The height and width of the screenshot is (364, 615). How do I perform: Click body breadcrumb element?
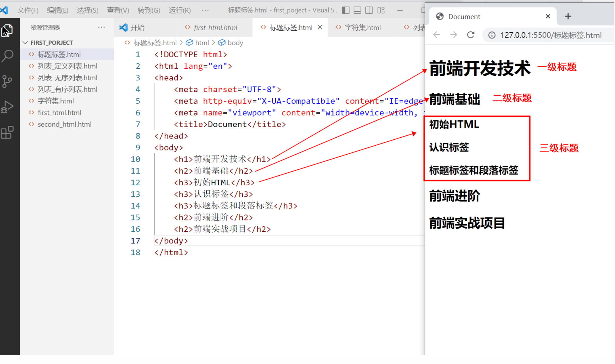coord(235,43)
